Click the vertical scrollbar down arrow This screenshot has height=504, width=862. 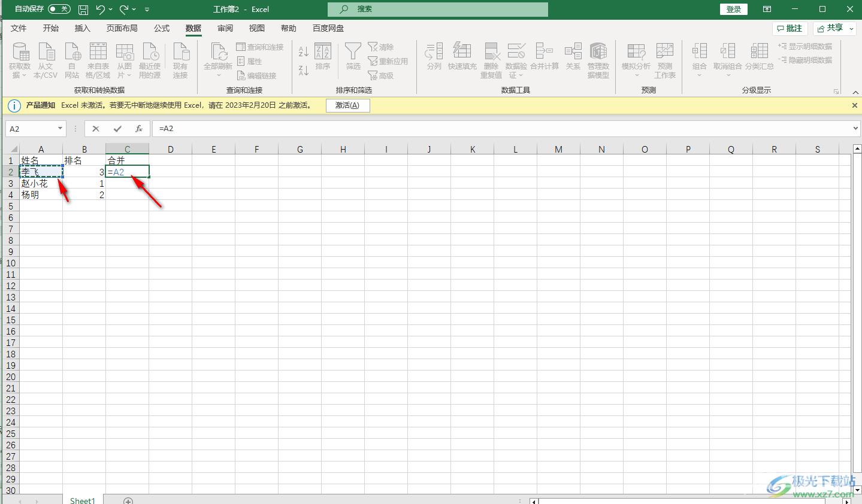[x=857, y=490]
